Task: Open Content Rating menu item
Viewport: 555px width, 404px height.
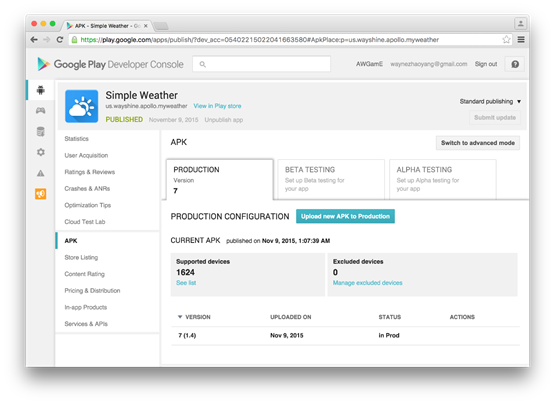Action: (84, 274)
